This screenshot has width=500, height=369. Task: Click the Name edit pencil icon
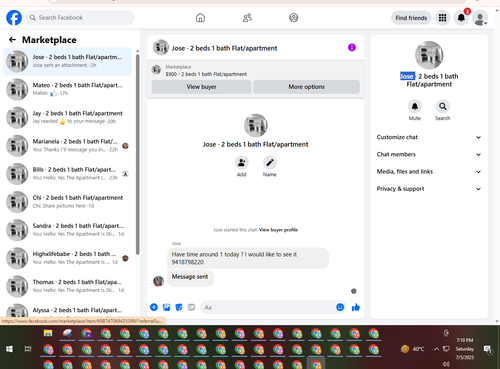[x=270, y=163]
